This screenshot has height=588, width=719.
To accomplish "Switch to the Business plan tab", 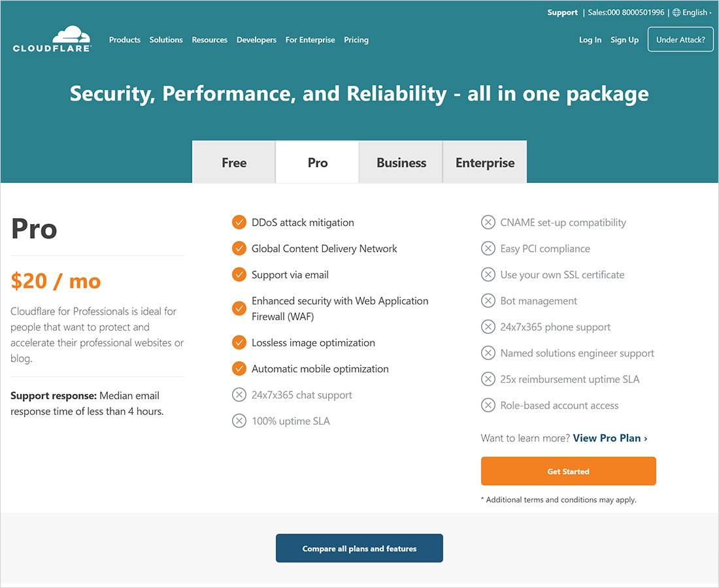I will (x=401, y=163).
